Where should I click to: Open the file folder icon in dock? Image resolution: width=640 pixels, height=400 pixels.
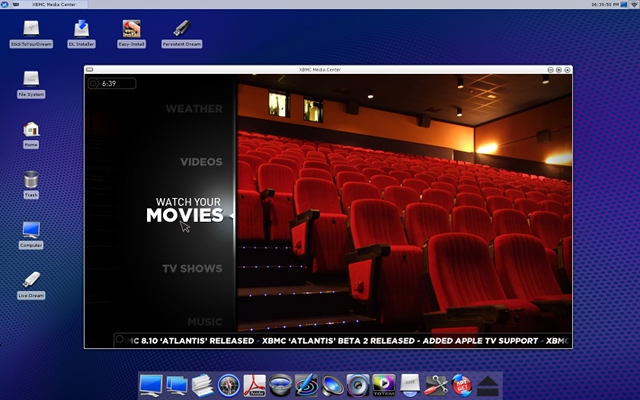[x=202, y=385]
